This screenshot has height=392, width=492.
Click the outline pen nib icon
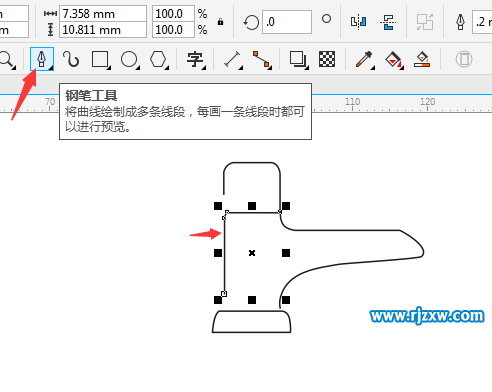point(461,22)
